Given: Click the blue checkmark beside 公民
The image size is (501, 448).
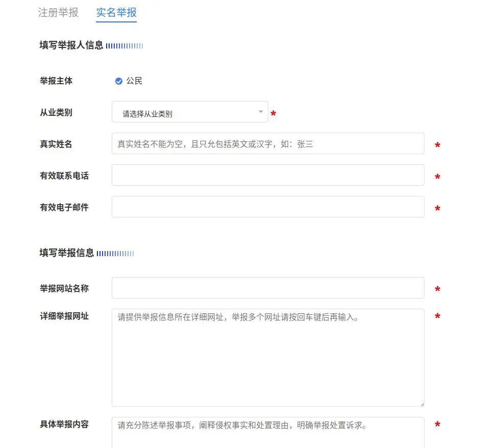Looking at the screenshot, I should [119, 81].
